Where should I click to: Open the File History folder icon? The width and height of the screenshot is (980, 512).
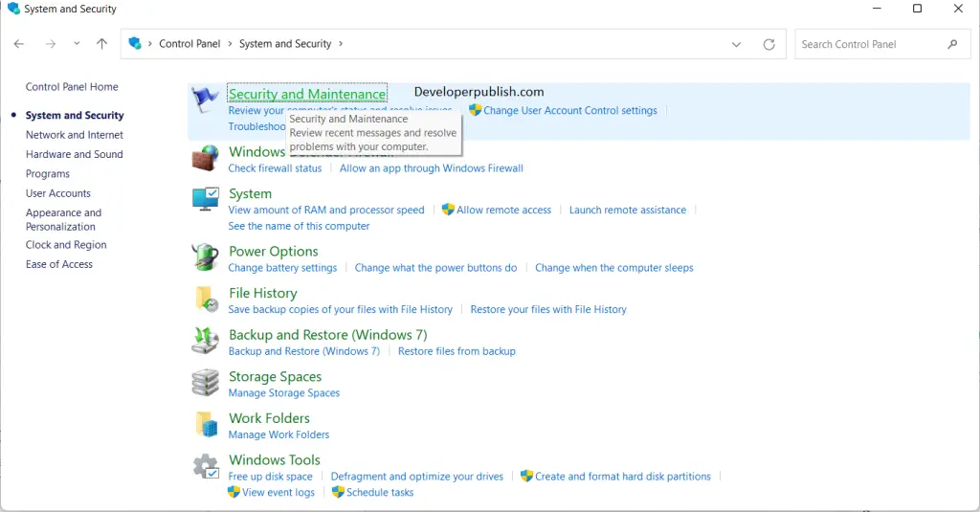pos(207,299)
